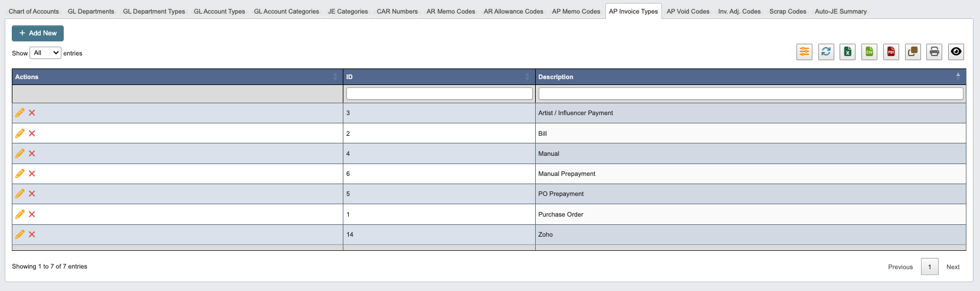Delete the Zoho invoice type
Viewport: 980px width, 291px height.
coord(32,234)
